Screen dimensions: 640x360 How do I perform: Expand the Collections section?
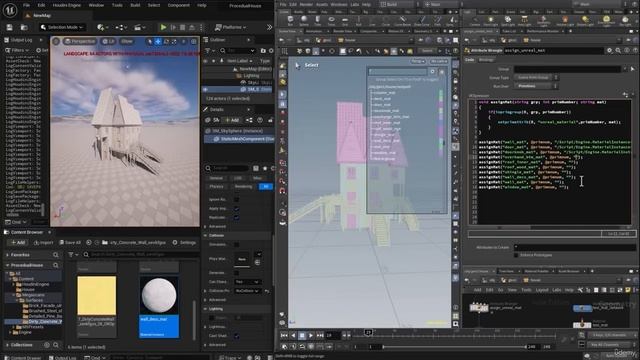click(7, 345)
